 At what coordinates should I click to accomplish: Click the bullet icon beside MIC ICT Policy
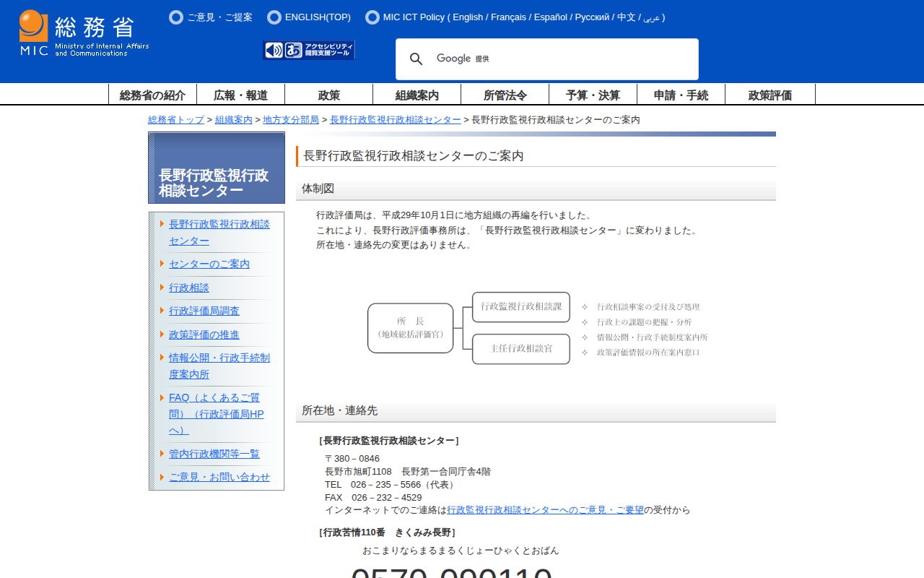[x=372, y=17]
